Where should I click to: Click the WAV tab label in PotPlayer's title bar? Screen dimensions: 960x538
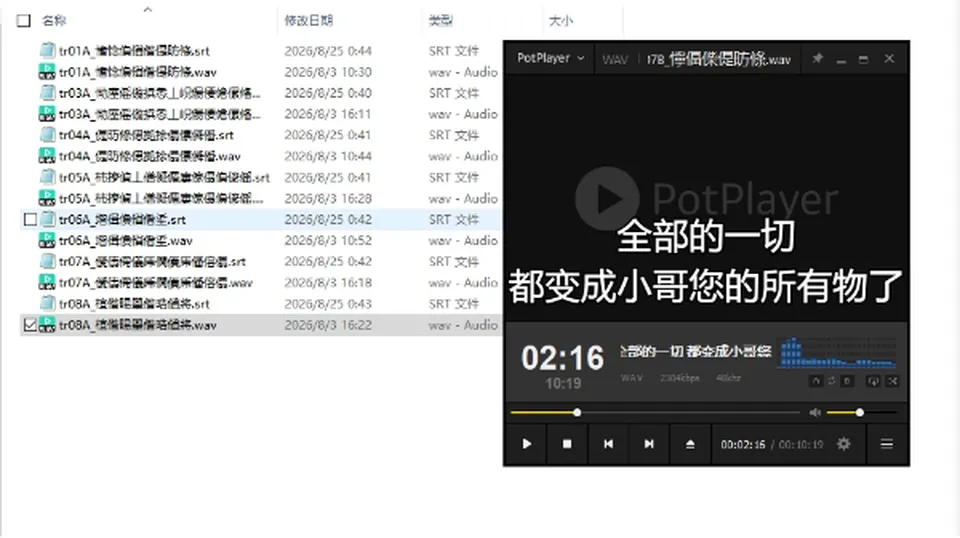[615, 59]
